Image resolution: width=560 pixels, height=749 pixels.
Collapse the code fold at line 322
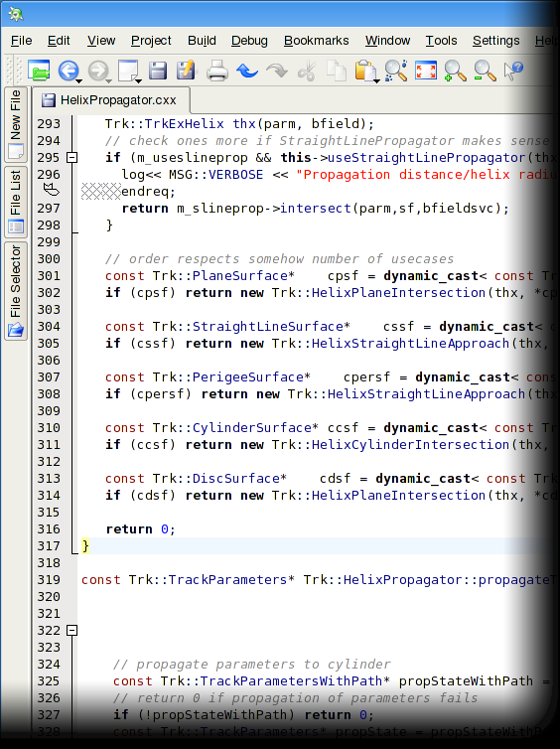[x=71, y=631]
